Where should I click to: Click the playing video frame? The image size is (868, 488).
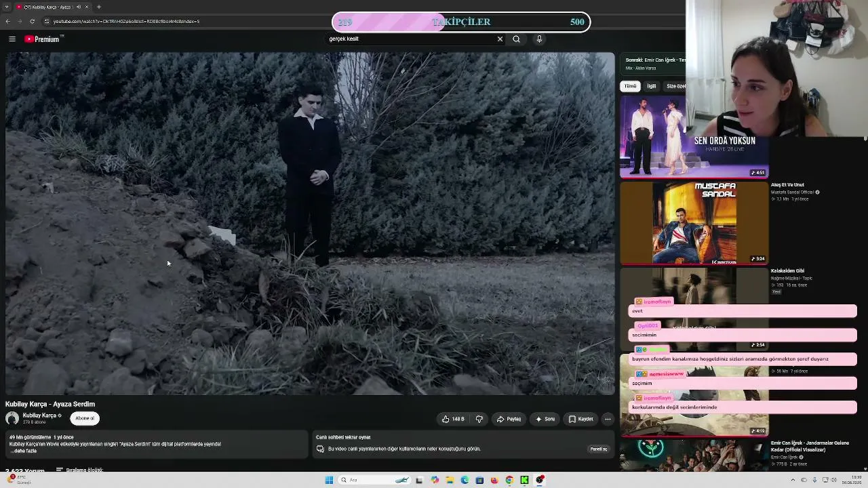(x=310, y=224)
